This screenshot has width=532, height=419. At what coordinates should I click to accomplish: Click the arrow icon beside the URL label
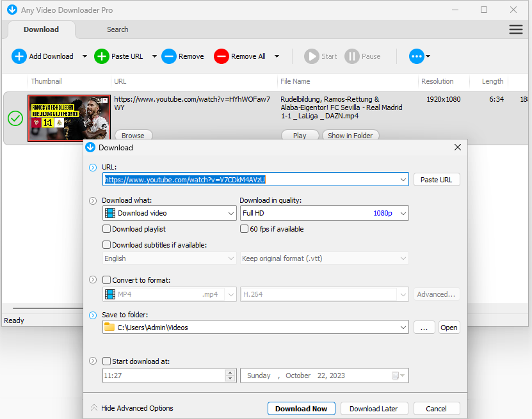coord(93,168)
